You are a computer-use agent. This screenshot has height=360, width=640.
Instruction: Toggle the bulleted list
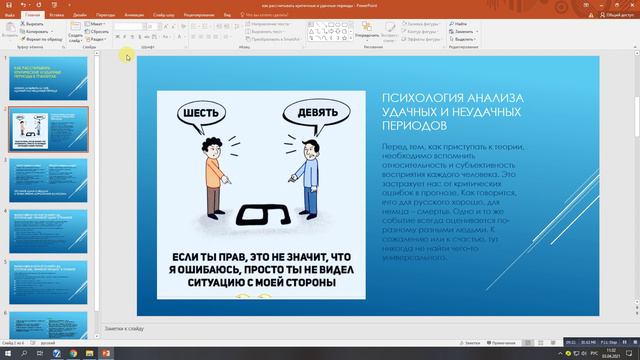coord(194,27)
